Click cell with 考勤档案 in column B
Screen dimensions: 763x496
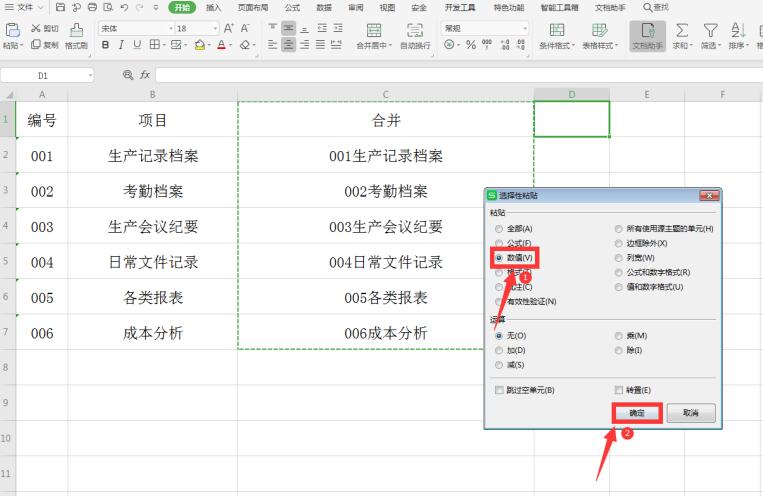(x=152, y=191)
